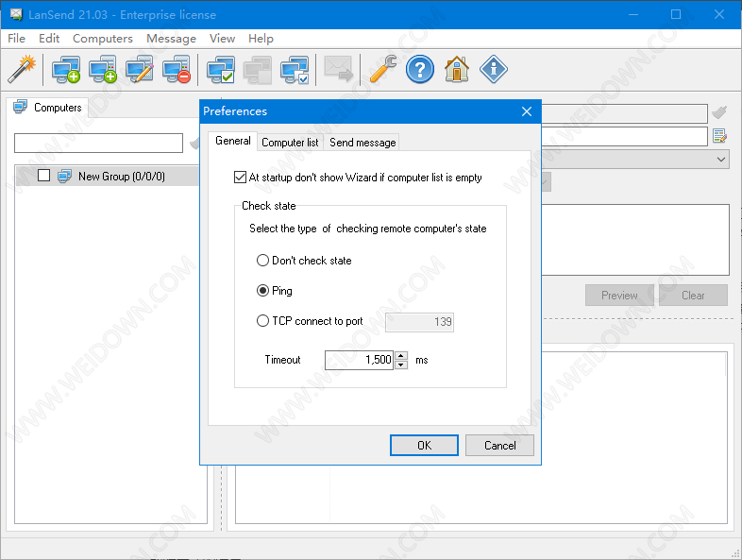
Task: Open the File menu
Action: (17, 39)
